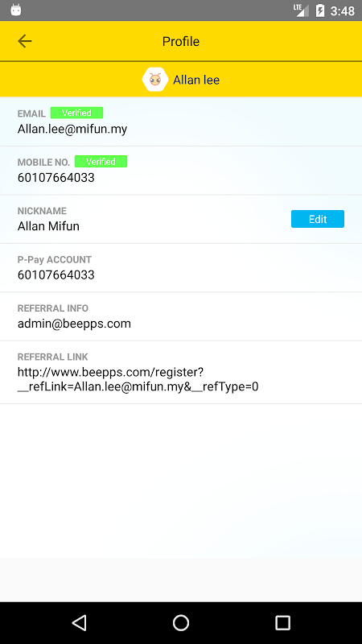The width and height of the screenshot is (362, 644).
Task: Tap the nickname Allan Mifun
Action: tap(48, 226)
